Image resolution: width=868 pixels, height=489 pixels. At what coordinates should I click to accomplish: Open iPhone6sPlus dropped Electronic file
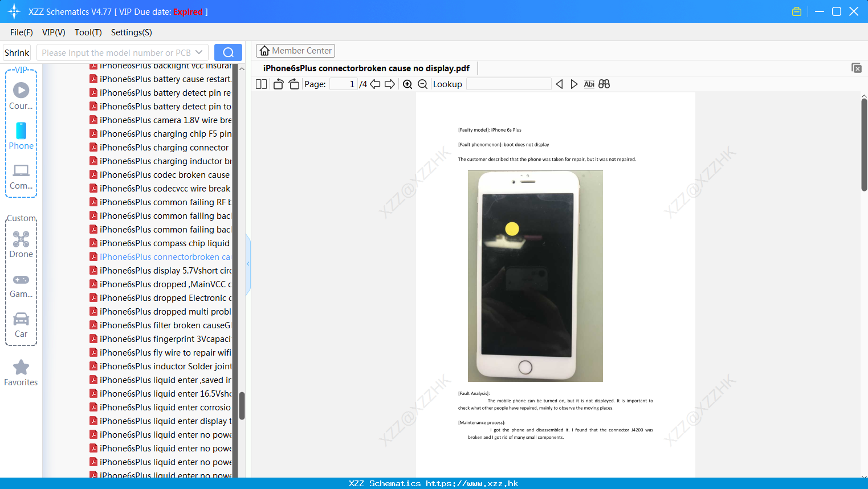pyautogui.click(x=161, y=298)
